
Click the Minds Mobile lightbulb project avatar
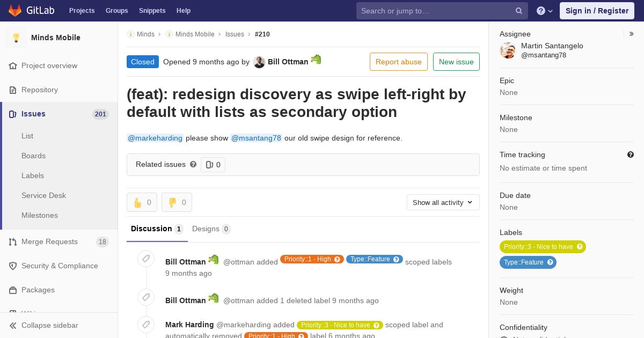click(x=16, y=38)
